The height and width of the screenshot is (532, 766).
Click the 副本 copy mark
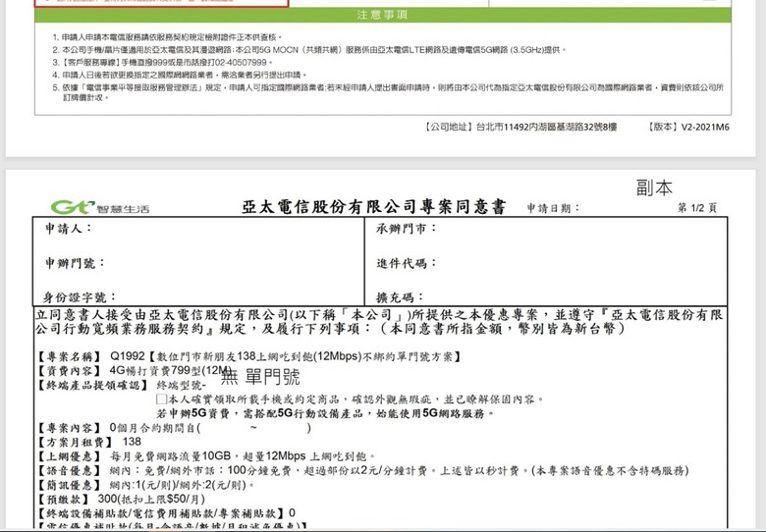[x=654, y=187]
